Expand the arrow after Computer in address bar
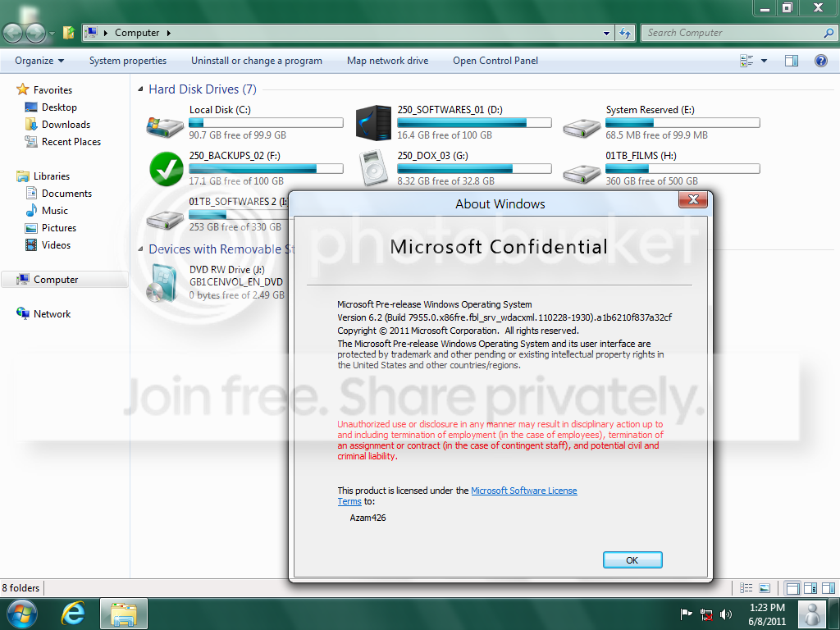Screen dimensions: 840x630 [x=169, y=33]
